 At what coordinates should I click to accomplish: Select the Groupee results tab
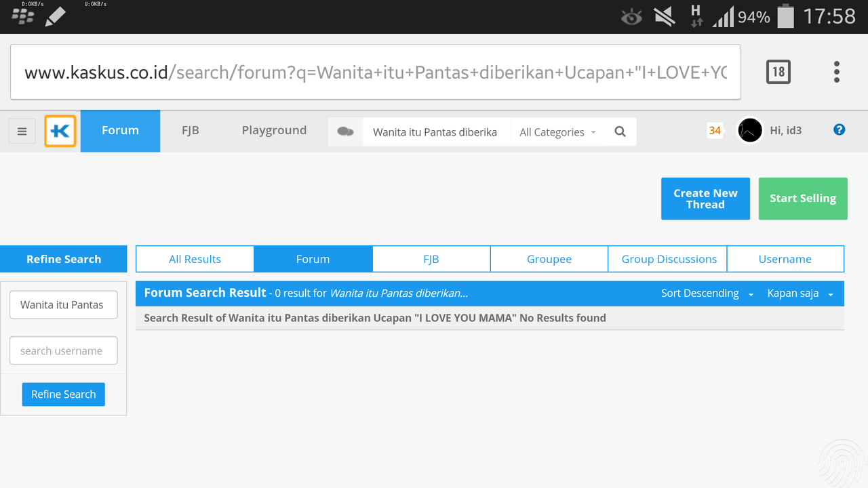pyautogui.click(x=549, y=259)
